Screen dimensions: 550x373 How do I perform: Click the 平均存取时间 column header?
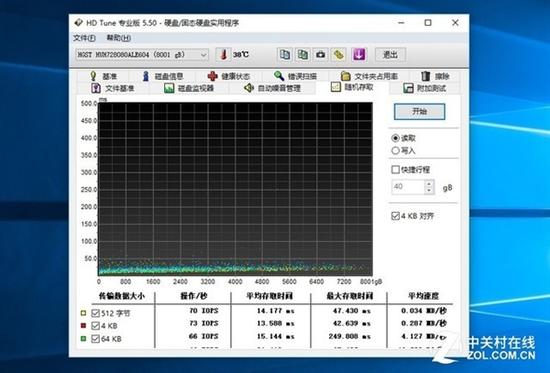coord(269,296)
